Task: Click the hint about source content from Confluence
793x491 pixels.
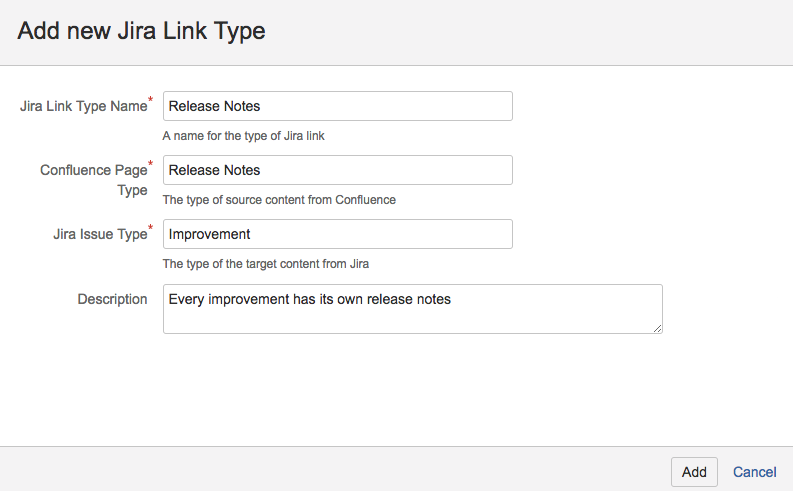Action: tap(279, 200)
